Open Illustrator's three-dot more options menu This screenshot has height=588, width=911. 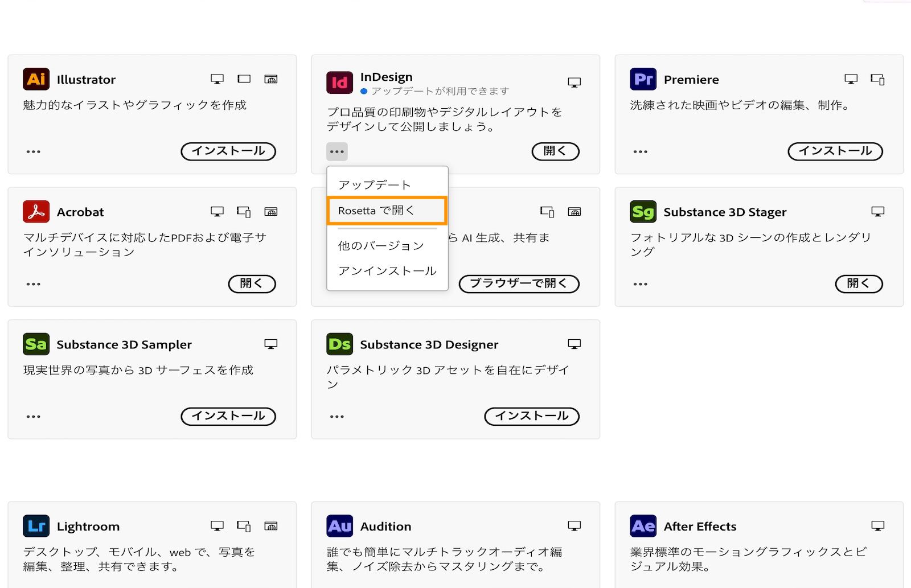34,151
